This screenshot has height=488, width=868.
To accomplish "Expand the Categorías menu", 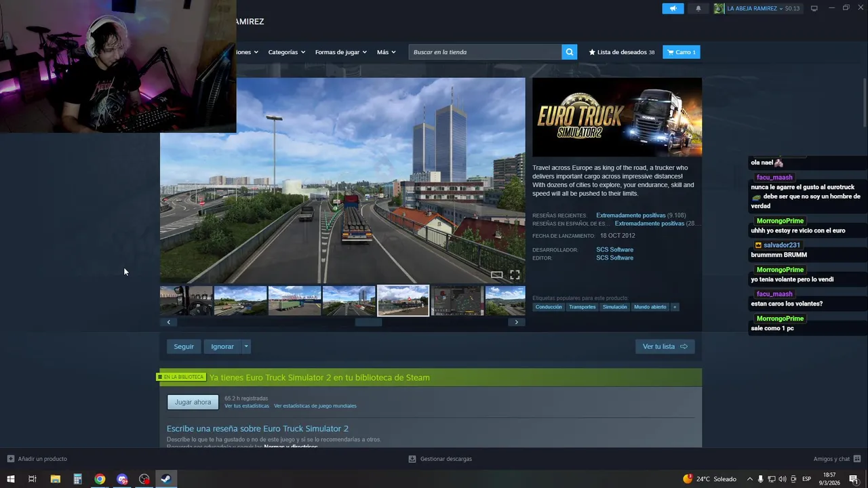I will pos(286,52).
